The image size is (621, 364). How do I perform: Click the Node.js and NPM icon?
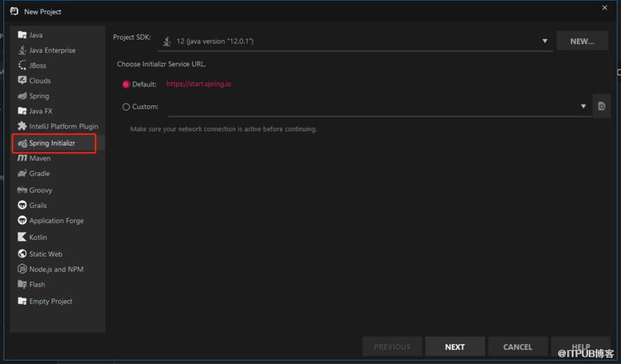[22, 269]
